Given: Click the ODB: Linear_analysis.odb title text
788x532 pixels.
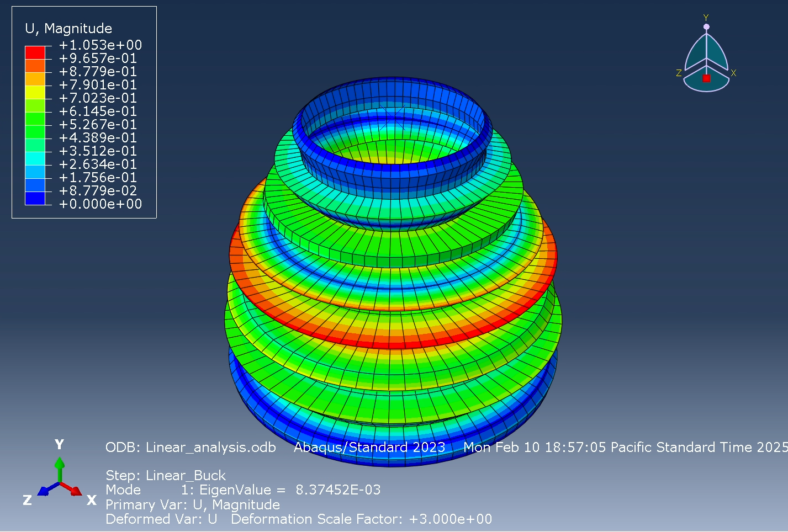Looking at the screenshot, I should (x=191, y=448).
